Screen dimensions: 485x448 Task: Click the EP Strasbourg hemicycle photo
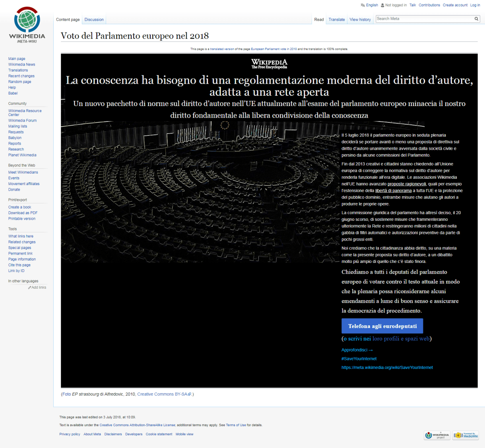pos(200,193)
